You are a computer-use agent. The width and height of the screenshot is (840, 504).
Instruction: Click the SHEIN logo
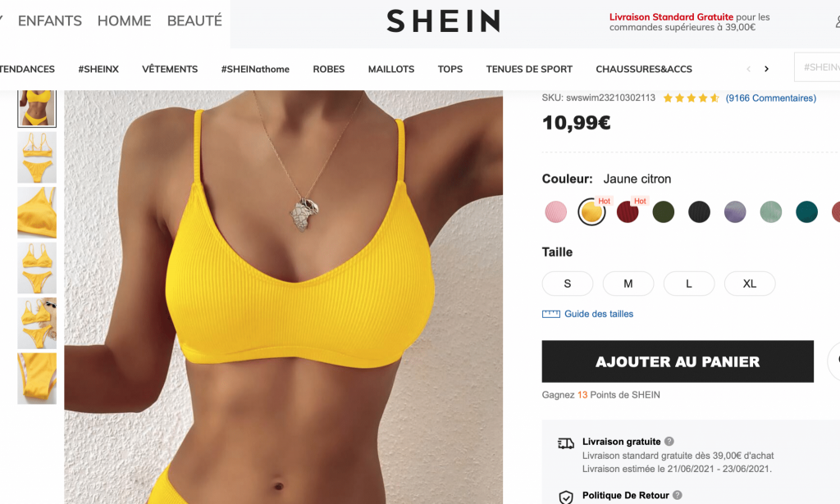[443, 20]
